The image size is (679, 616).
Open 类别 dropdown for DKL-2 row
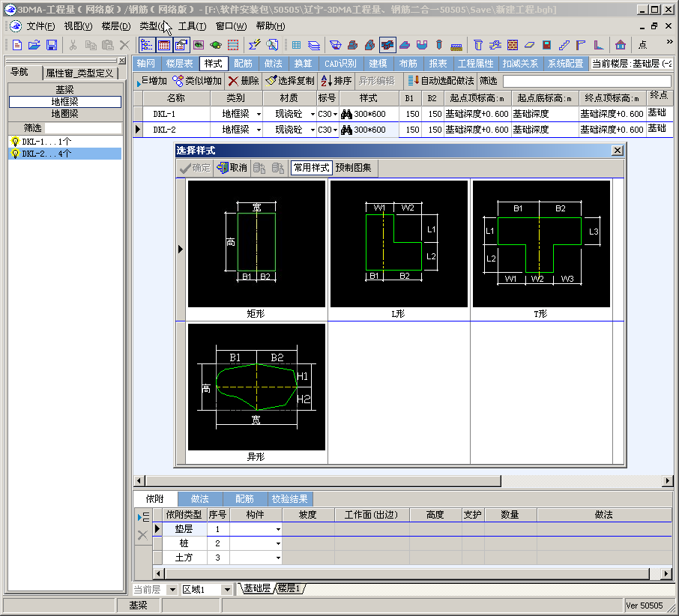[x=259, y=130]
